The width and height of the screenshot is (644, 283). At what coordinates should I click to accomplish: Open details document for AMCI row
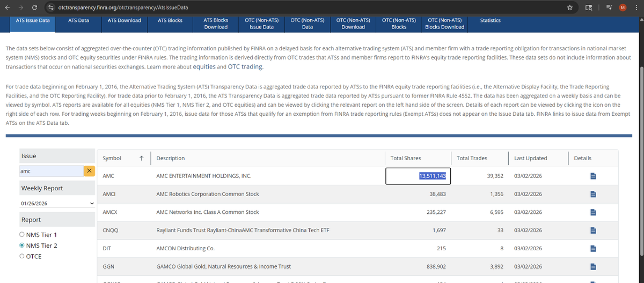click(593, 194)
